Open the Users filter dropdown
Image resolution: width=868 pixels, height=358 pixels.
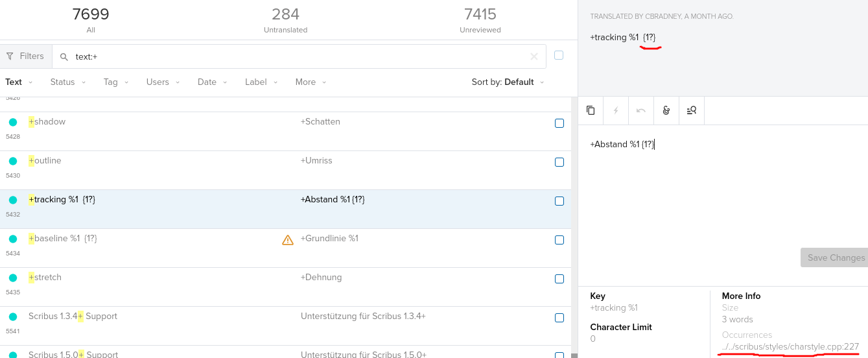tap(163, 82)
